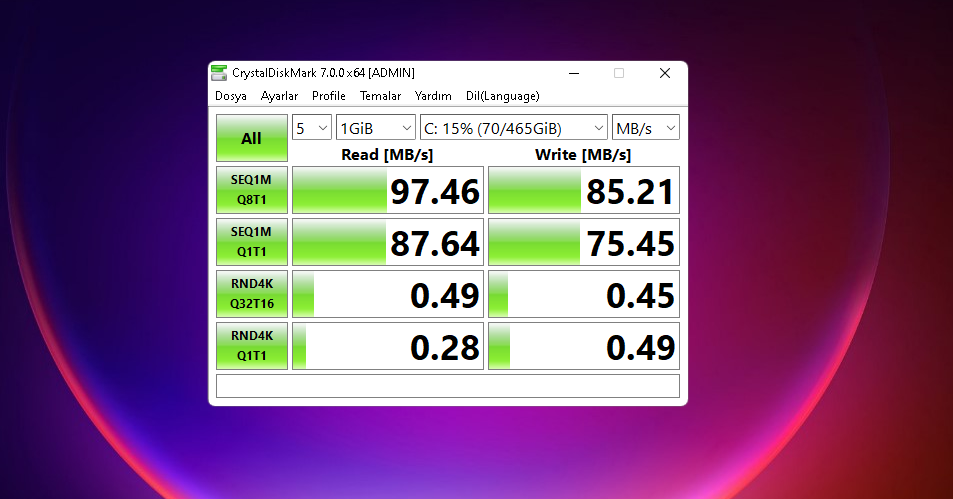The image size is (953, 499).
Task: Click the RND4K Q32T16 read result 0.49
Action: coord(388,294)
